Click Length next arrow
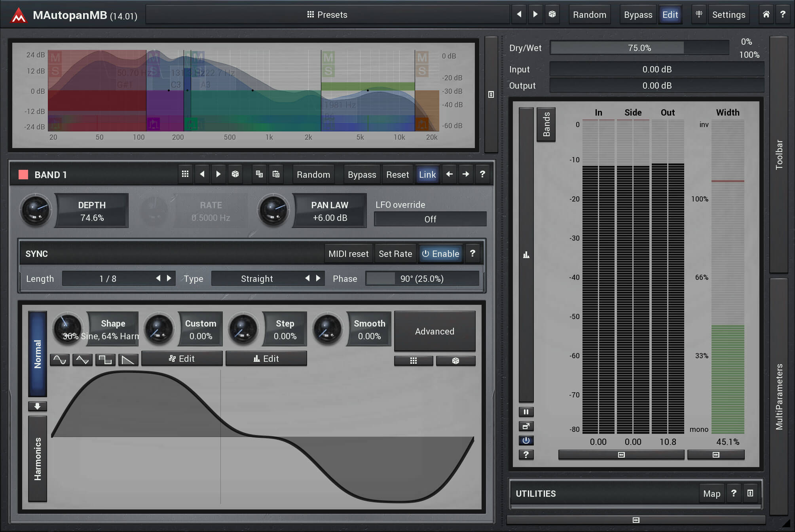This screenshot has height=532, width=795. pos(169,278)
